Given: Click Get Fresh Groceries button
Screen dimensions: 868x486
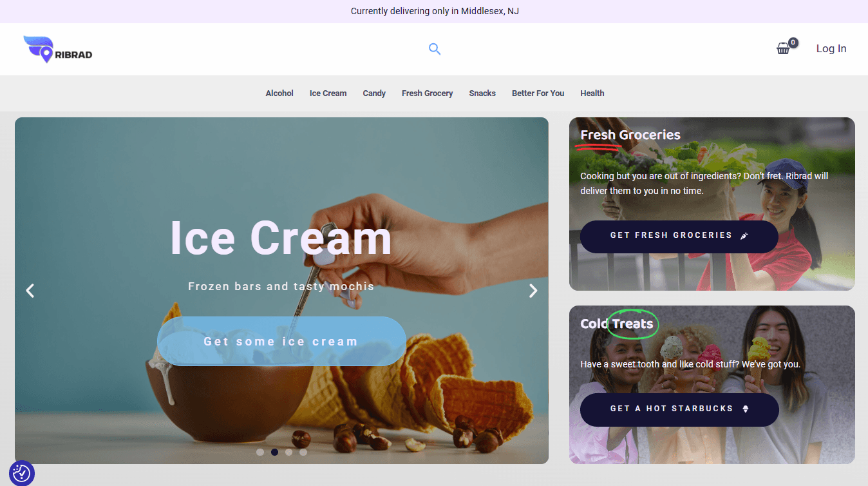Looking at the screenshot, I should coord(679,237).
